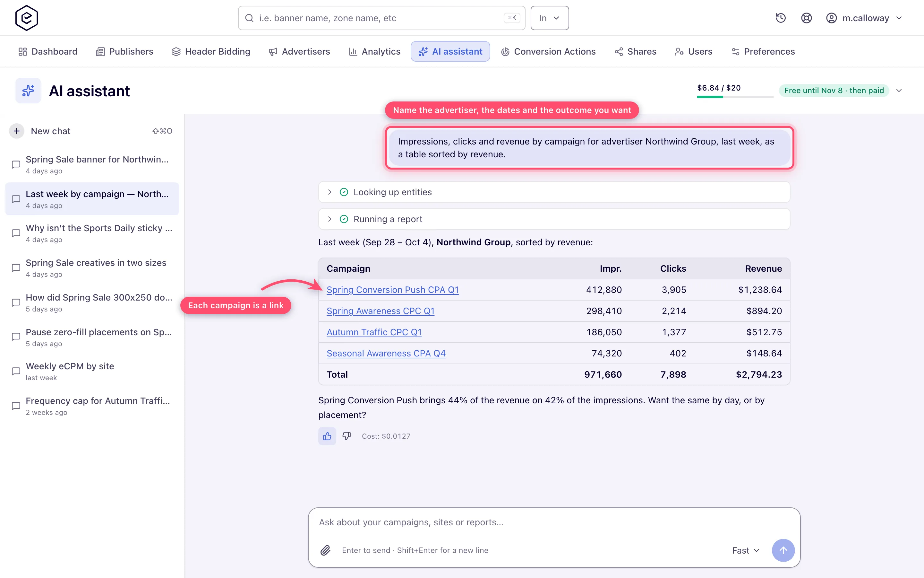Open Autumn Traffic CPC Q1 link
This screenshot has width=924, height=578.
coord(374,332)
